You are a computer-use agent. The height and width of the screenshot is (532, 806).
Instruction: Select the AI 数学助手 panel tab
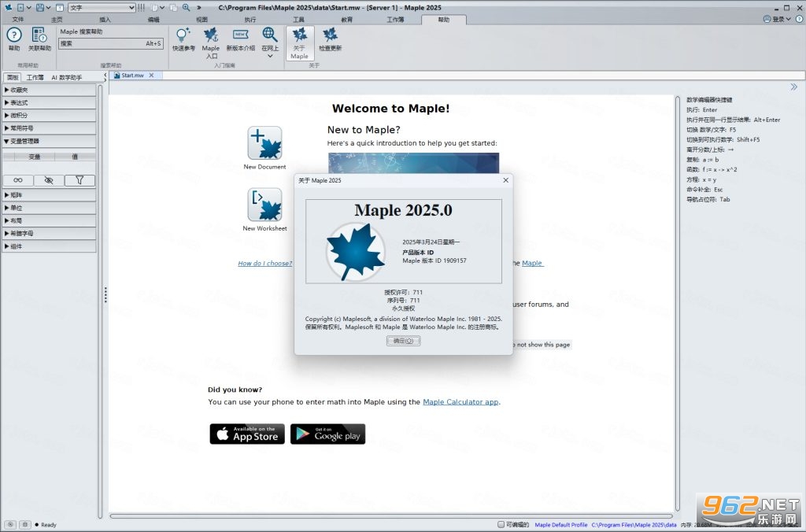pos(67,77)
